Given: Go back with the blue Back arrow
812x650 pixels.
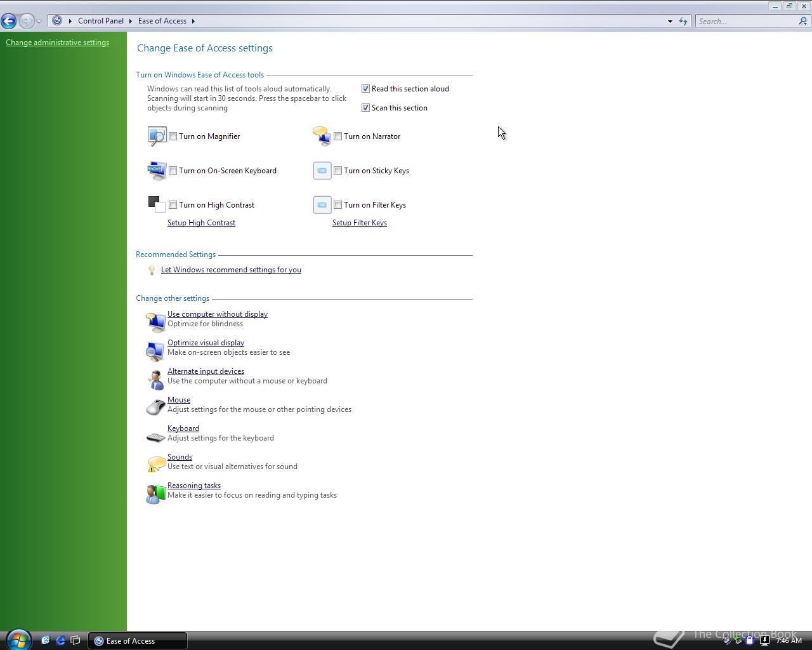Looking at the screenshot, I should [9, 21].
